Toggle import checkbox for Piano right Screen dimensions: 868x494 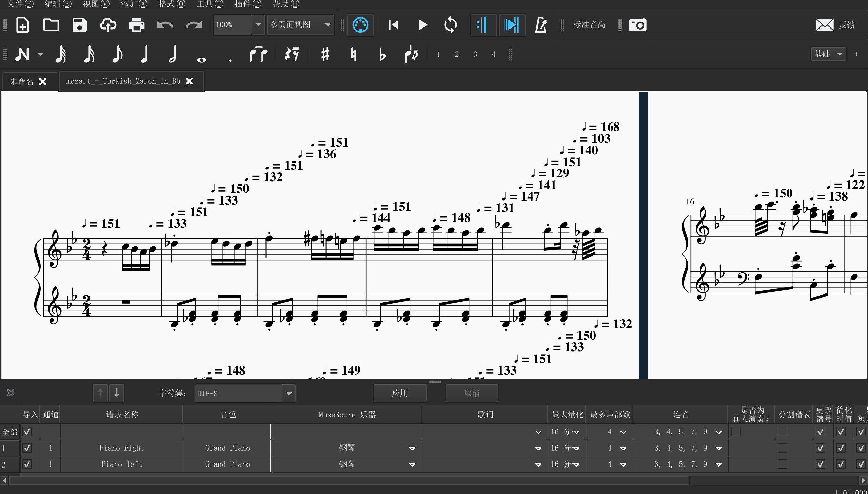tap(27, 448)
